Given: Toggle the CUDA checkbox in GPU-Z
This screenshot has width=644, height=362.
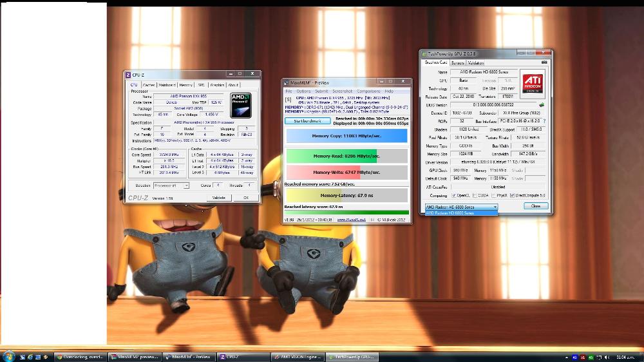Looking at the screenshot, I should [x=475, y=196].
